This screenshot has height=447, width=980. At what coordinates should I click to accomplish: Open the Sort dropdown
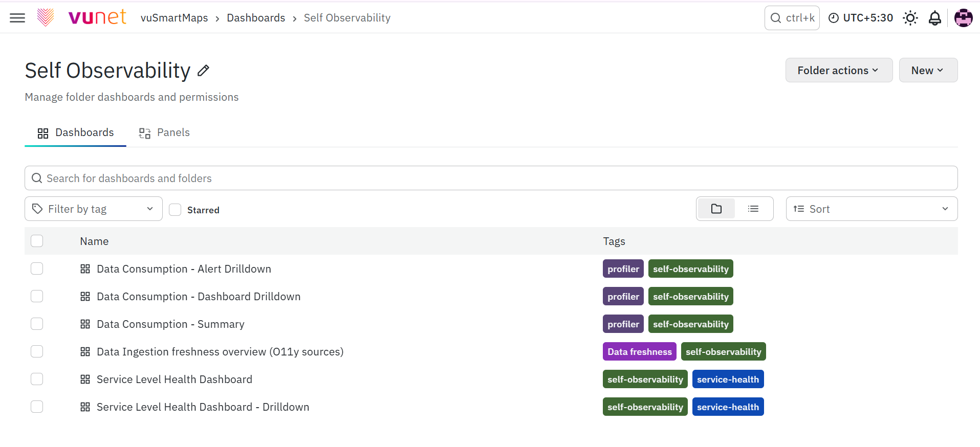(872, 209)
